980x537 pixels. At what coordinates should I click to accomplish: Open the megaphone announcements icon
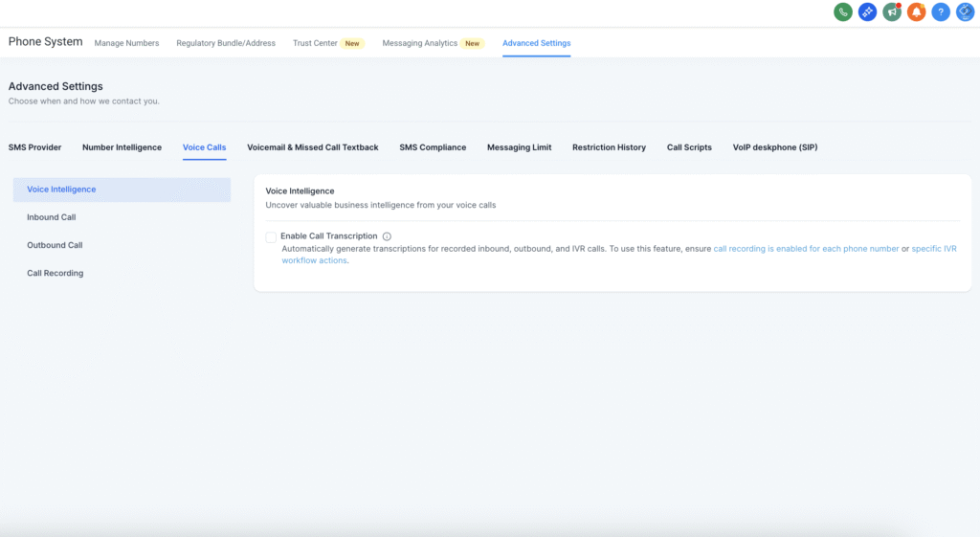[892, 12]
